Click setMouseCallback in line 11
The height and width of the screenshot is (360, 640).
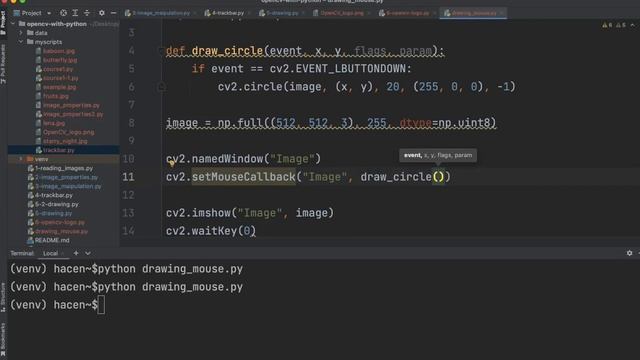[x=243, y=177]
